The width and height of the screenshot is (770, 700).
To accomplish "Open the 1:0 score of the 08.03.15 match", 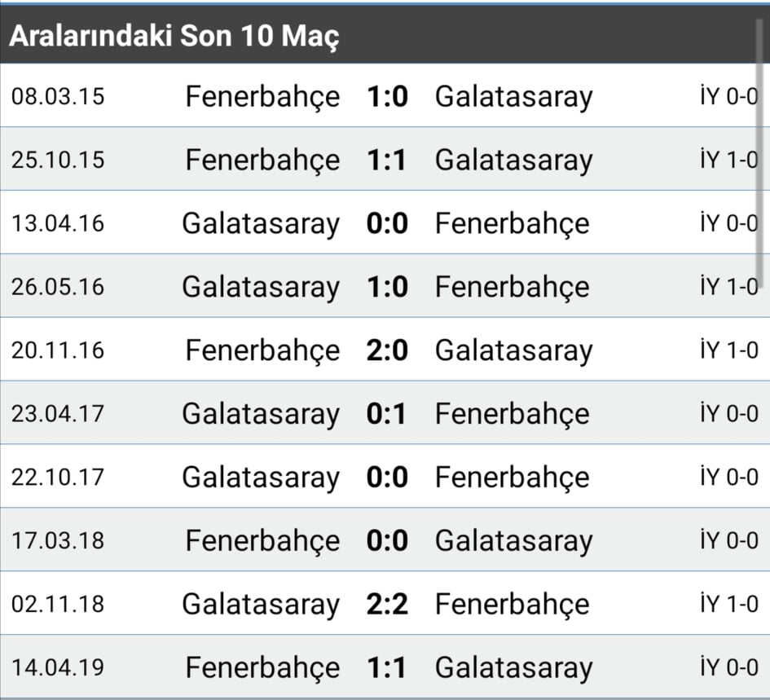I will (387, 96).
